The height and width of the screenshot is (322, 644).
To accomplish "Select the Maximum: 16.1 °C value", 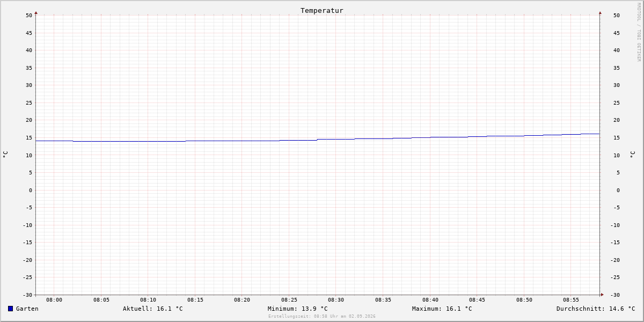I will [x=442, y=309].
